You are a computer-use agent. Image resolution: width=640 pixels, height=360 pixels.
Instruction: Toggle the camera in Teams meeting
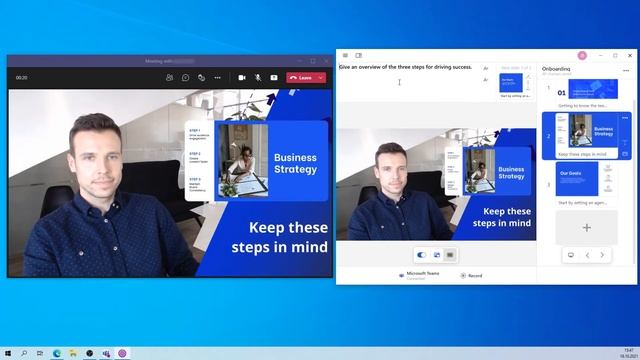point(242,78)
